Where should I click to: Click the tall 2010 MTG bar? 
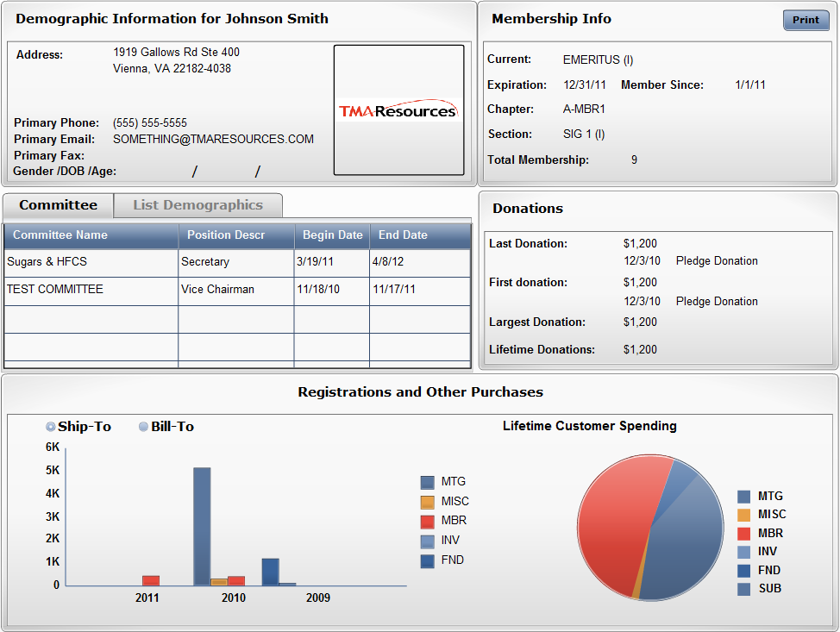click(x=202, y=527)
